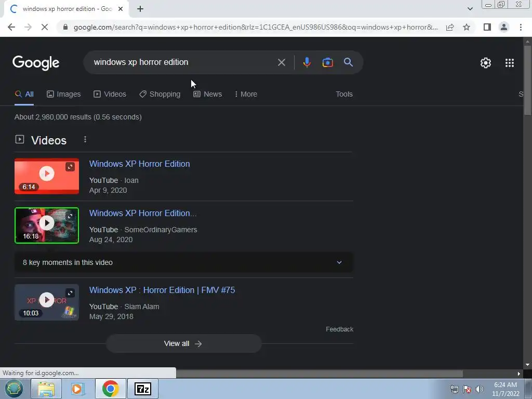Open 7-Zip from the taskbar
Image resolution: width=532 pixels, height=399 pixels.
click(142, 389)
